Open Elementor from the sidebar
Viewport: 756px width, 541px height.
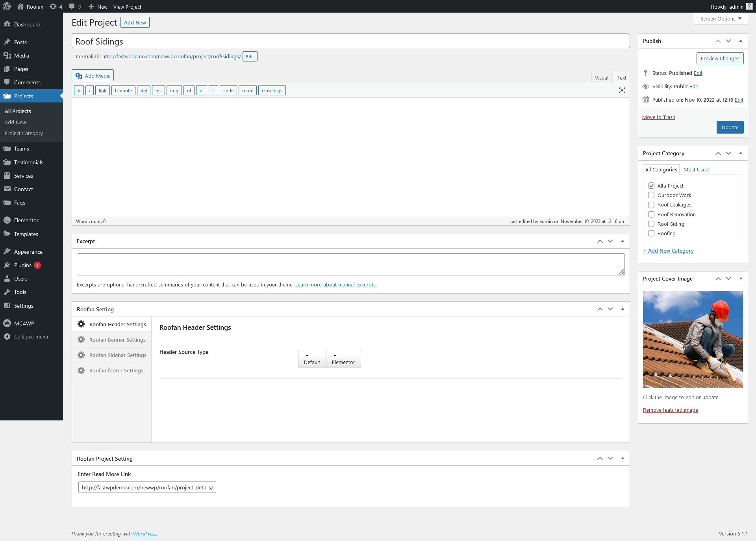(x=26, y=220)
